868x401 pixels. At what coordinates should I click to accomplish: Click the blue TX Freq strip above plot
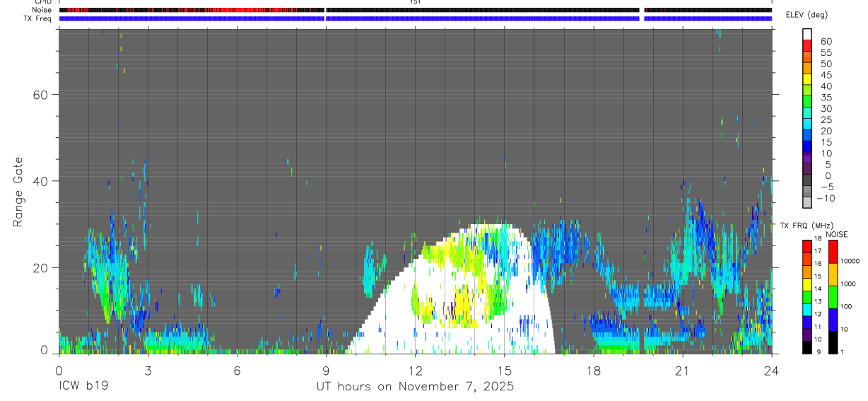416,18
